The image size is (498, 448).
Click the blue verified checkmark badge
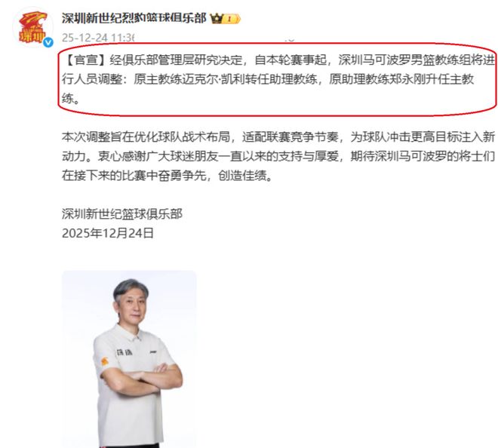48,42
